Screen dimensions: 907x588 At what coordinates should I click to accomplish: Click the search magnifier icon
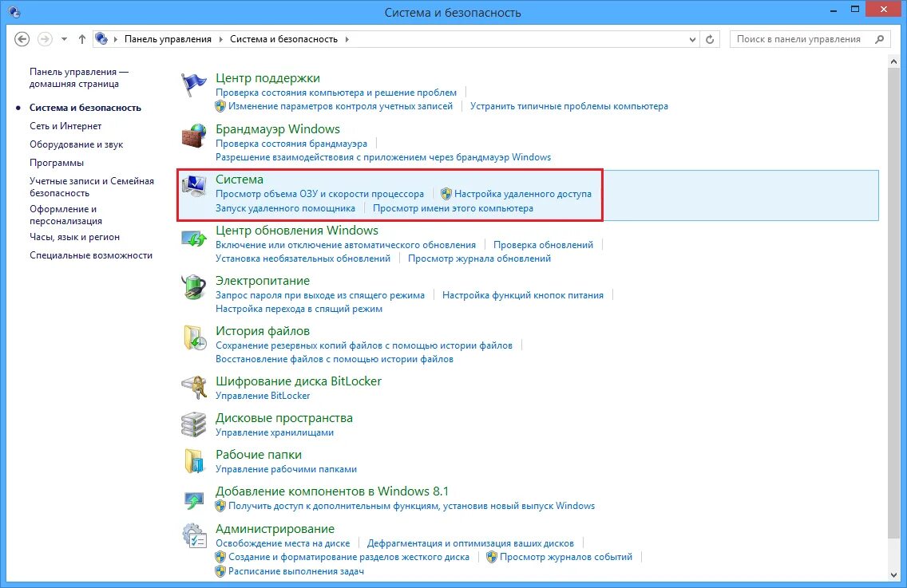[879, 39]
